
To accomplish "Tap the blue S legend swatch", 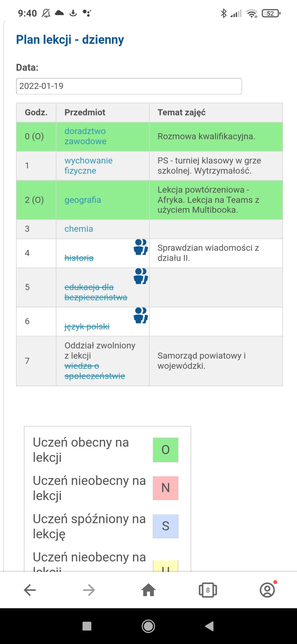I will pos(166,526).
